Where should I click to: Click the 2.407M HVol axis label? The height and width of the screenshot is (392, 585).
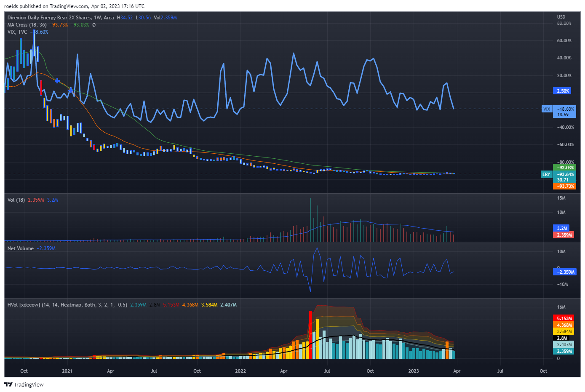click(x=564, y=344)
